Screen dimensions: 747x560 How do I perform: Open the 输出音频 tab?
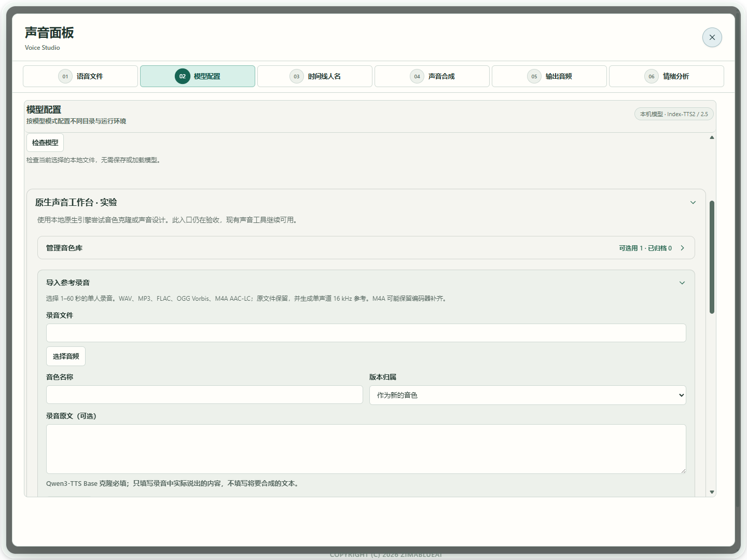pos(549,76)
